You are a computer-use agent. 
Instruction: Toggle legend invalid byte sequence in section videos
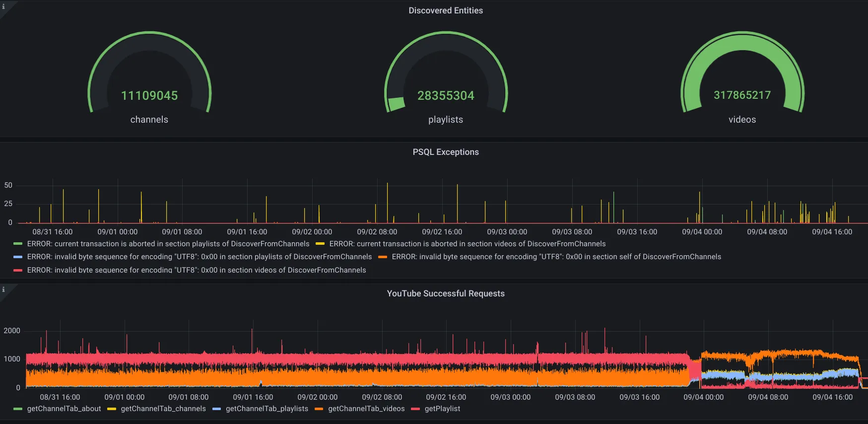(x=197, y=270)
